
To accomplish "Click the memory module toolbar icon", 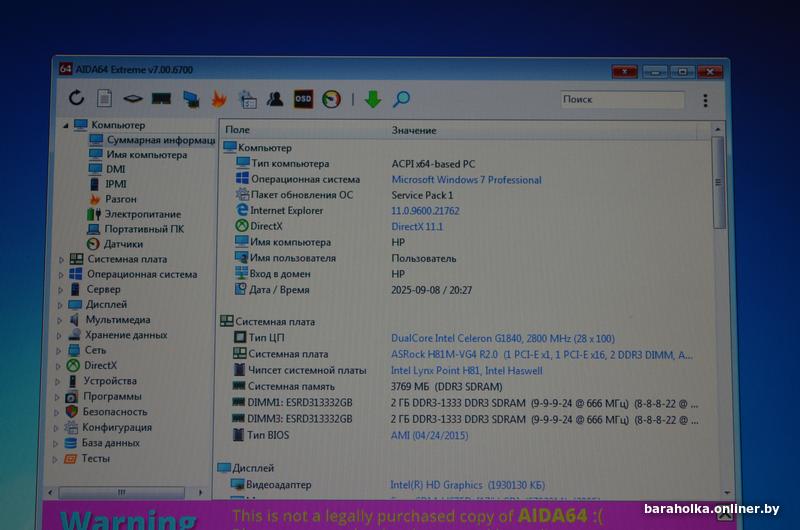I will [x=161, y=99].
